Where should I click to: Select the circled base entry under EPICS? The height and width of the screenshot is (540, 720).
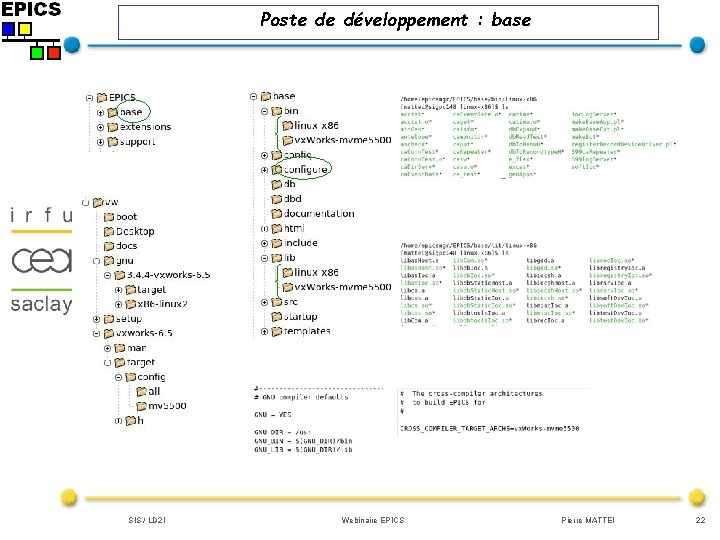click(131, 112)
